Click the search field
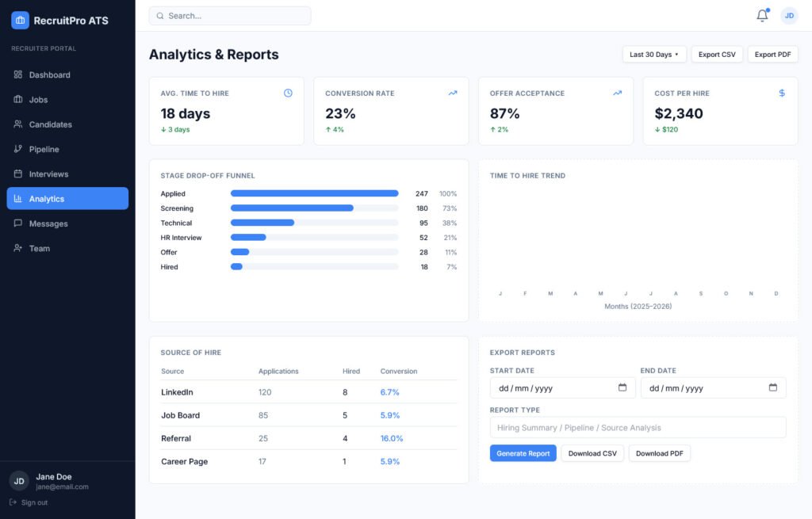The image size is (812, 519). coord(229,15)
